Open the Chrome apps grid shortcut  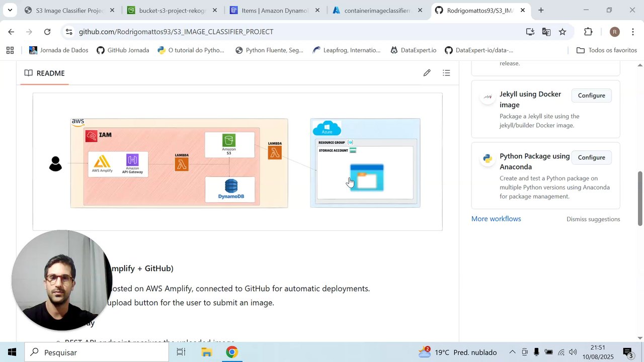pos(10,50)
